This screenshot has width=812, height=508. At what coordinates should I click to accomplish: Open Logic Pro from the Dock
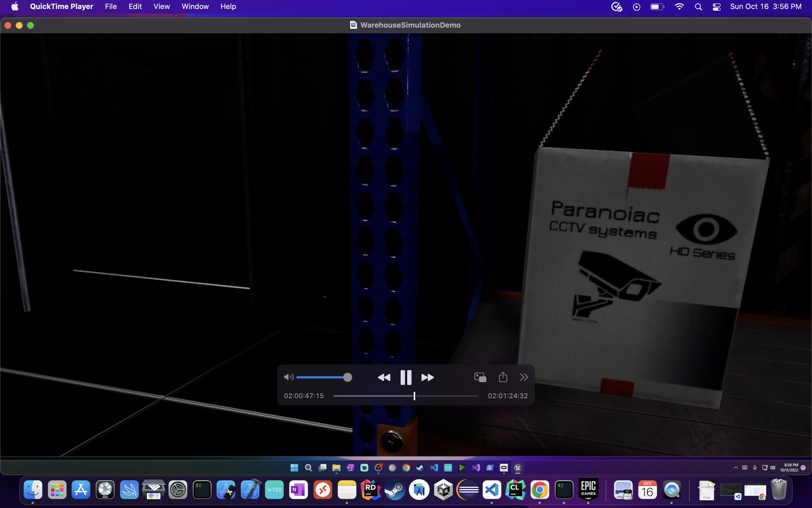click(105, 490)
